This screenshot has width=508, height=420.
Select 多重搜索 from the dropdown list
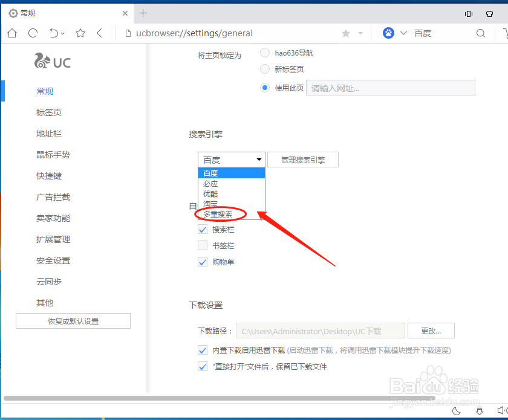click(x=218, y=214)
